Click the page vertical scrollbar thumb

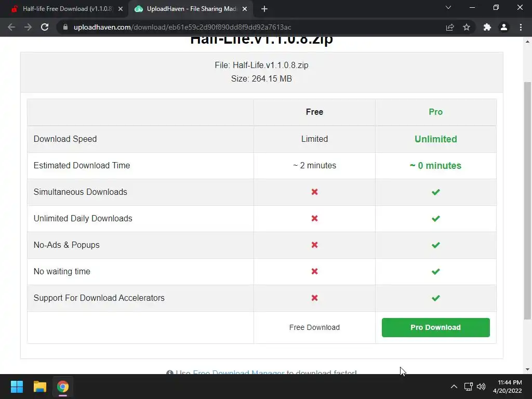527,200
